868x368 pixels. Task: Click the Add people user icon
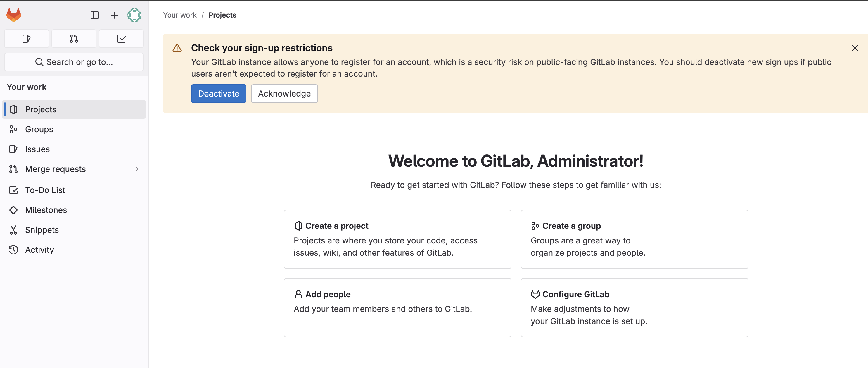[x=298, y=295]
